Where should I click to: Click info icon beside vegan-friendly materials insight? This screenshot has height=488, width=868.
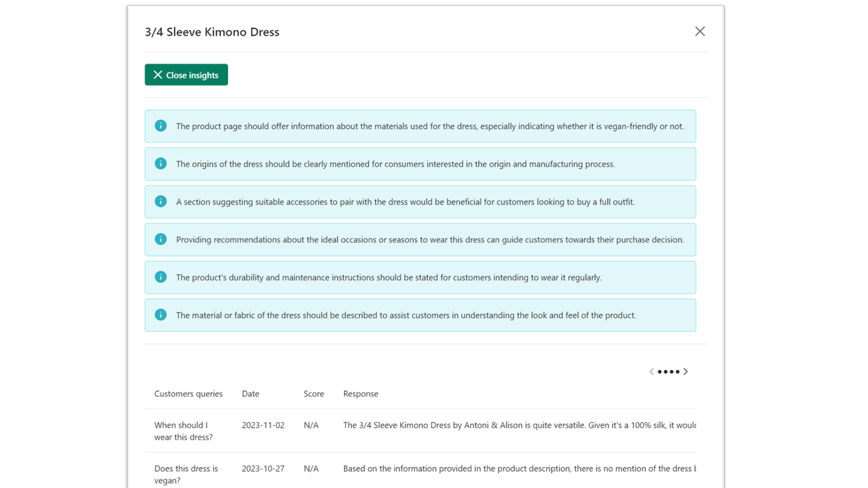click(x=161, y=126)
